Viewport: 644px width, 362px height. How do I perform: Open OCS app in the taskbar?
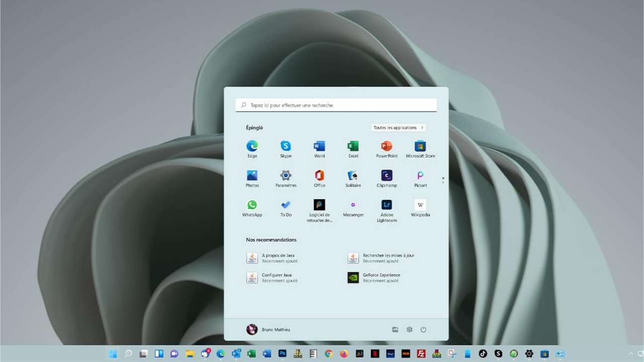point(406,353)
